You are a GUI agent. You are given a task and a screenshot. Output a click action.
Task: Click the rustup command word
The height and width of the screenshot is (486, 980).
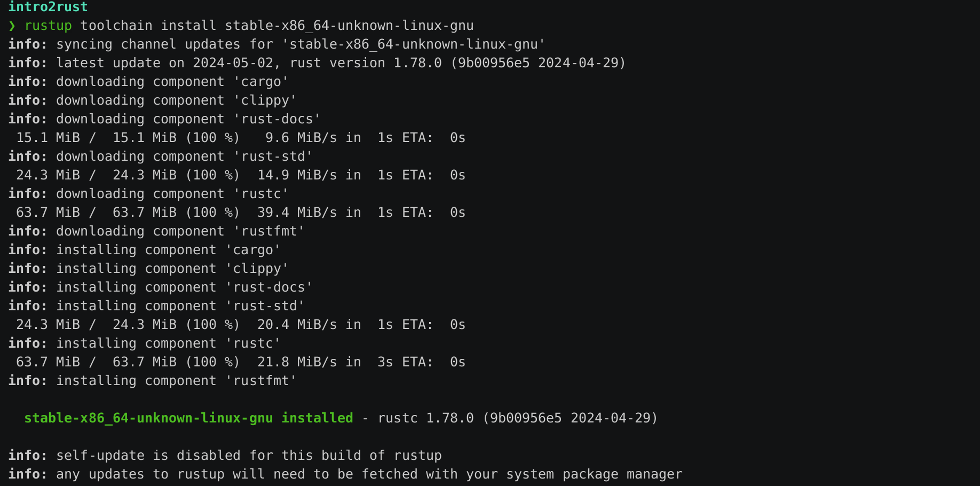48,26
